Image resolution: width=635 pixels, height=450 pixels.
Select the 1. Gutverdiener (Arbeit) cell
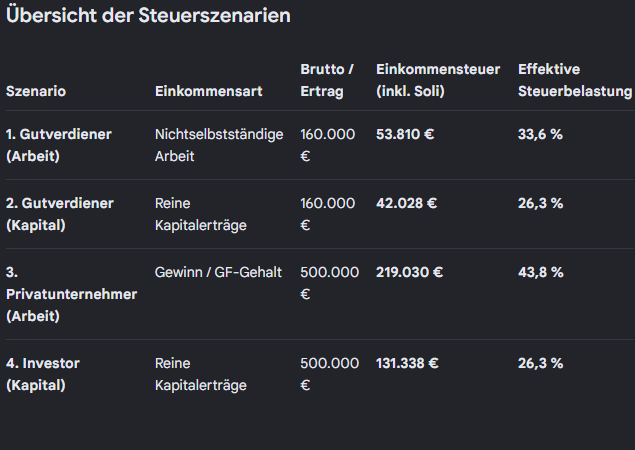[59, 145]
